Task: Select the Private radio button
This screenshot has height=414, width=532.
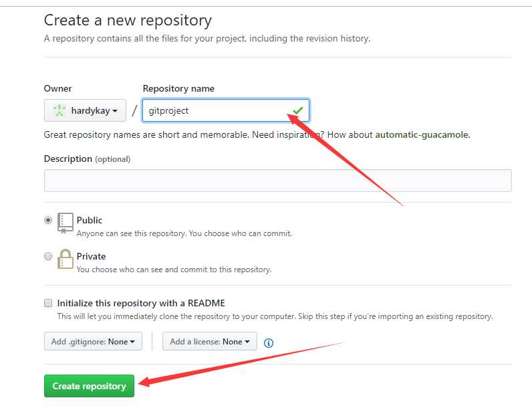Action: pyautogui.click(x=48, y=255)
